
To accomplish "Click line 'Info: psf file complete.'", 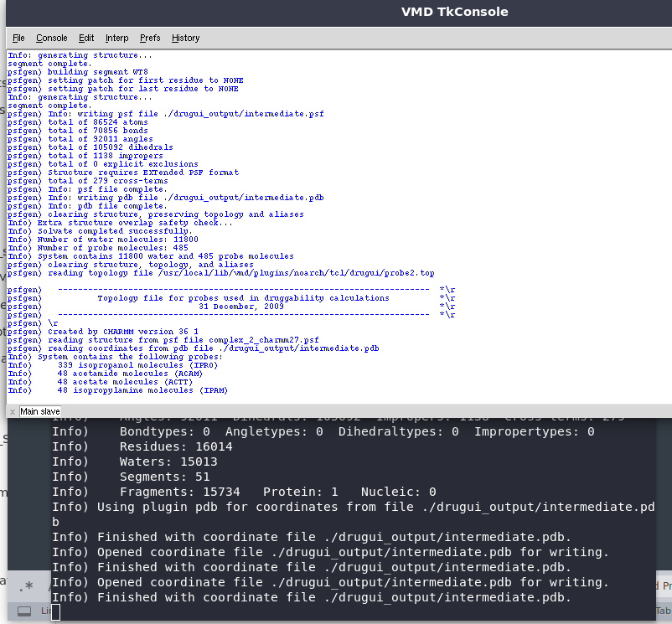I will 87,189.
